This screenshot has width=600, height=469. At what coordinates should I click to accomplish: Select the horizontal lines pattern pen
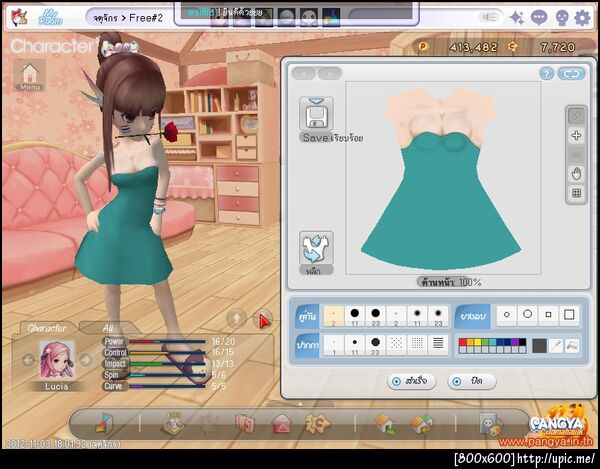click(438, 345)
